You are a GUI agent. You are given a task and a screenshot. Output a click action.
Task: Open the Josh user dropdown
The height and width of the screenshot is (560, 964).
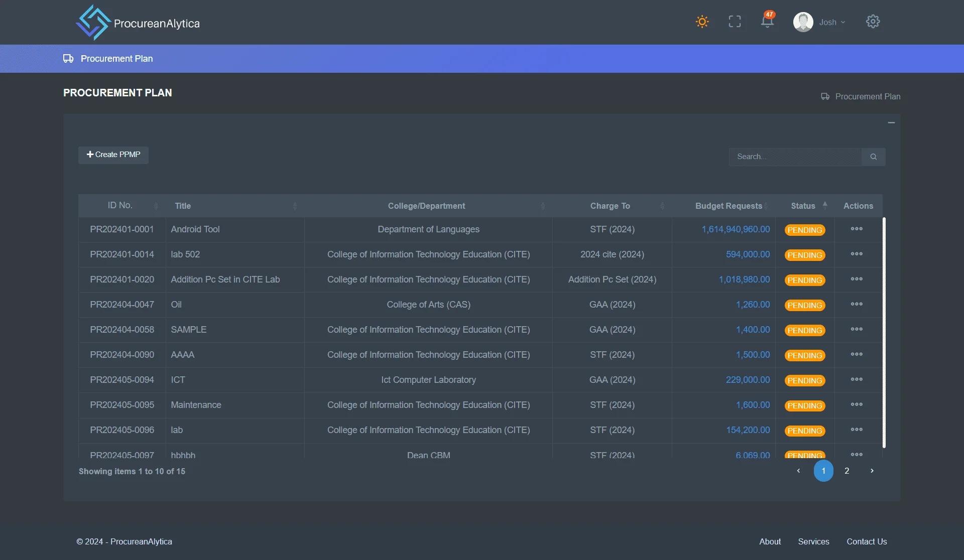[832, 22]
